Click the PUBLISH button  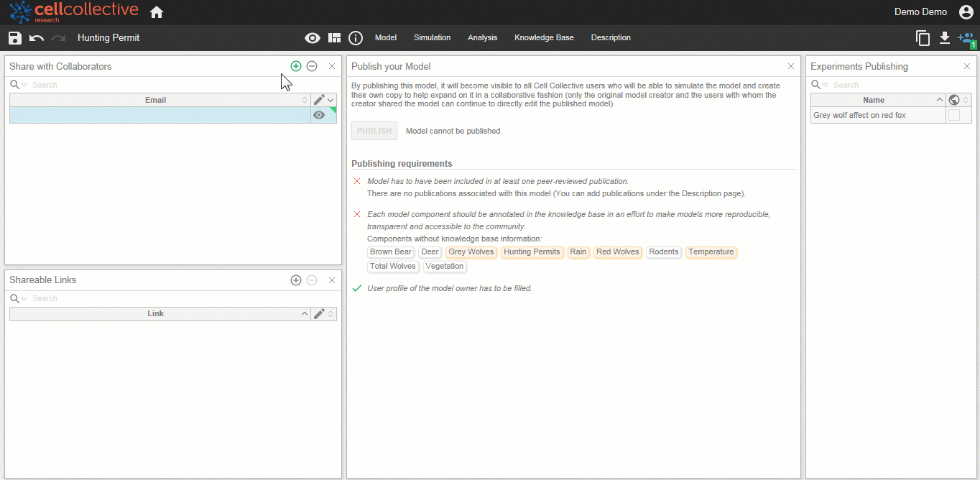pyautogui.click(x=374, y=131)
